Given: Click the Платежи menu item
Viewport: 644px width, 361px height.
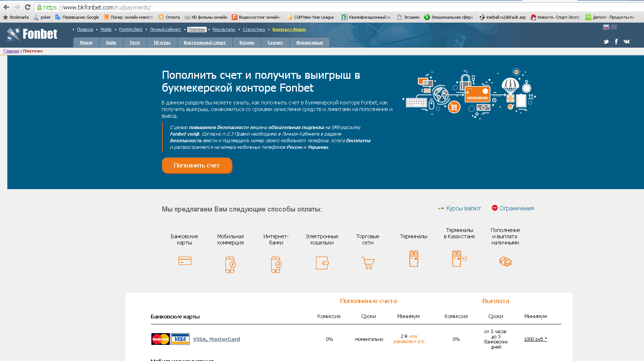Looking at the screenshot, I should (x=197, y=29).
